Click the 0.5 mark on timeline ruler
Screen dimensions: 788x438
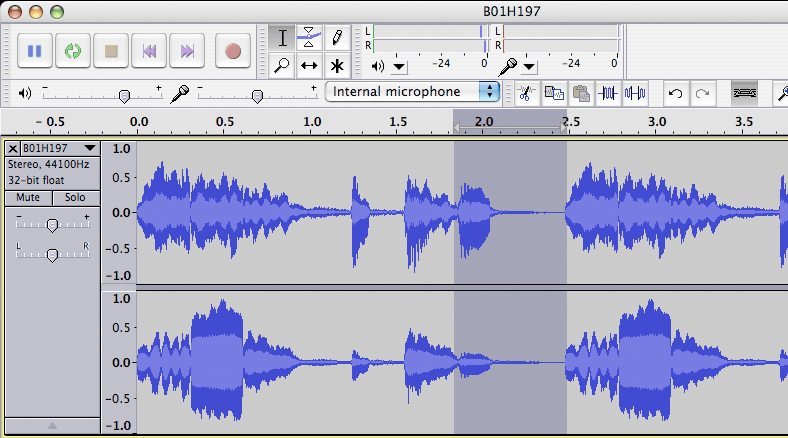tap(225, 122)
